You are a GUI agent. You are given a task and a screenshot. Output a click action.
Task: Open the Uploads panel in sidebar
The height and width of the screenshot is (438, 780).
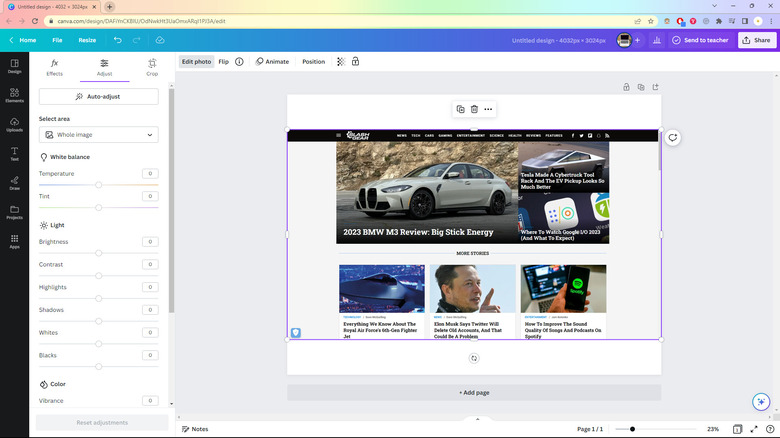[x=14, y=123]
